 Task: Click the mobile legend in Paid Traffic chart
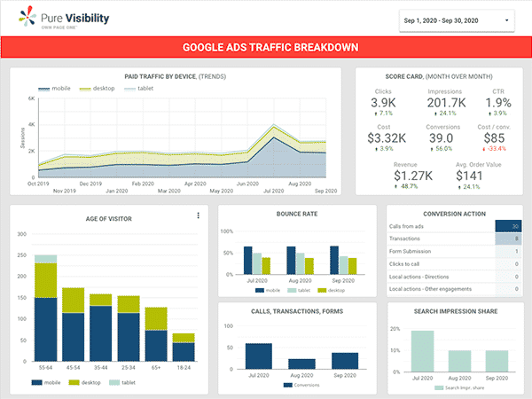tap(54, 89)
